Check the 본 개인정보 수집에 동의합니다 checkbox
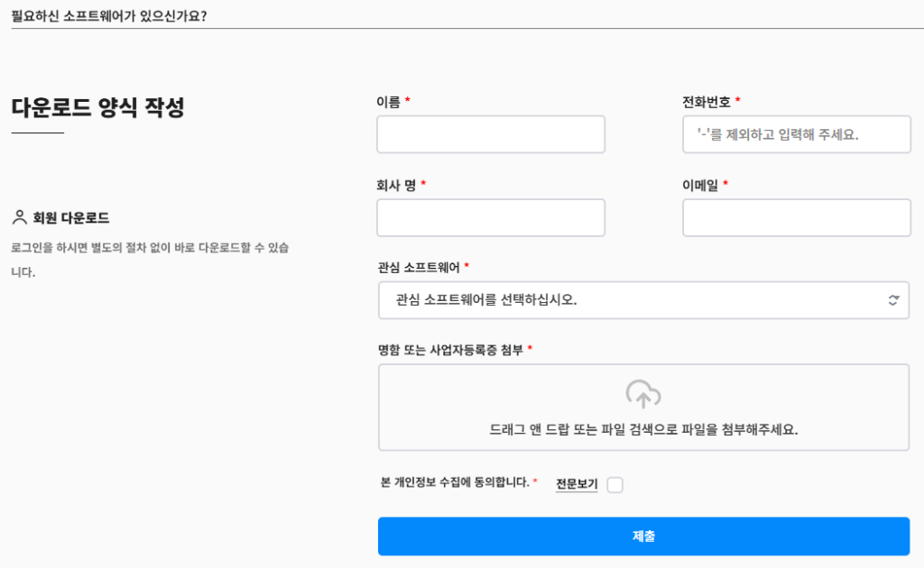The image size is (924, 568). (x=614, y=484)
